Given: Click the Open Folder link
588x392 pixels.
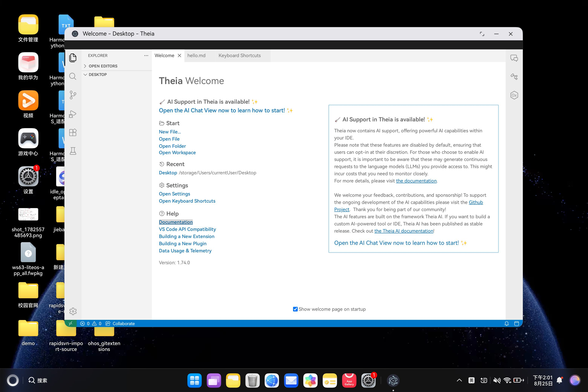Looking at the screenshot, I should (172, 146).
